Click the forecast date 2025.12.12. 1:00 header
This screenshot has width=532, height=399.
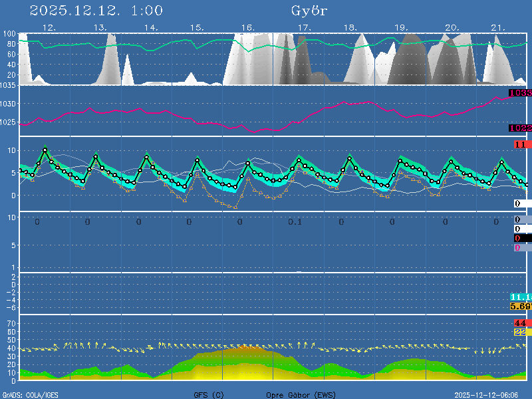point(96,11)
